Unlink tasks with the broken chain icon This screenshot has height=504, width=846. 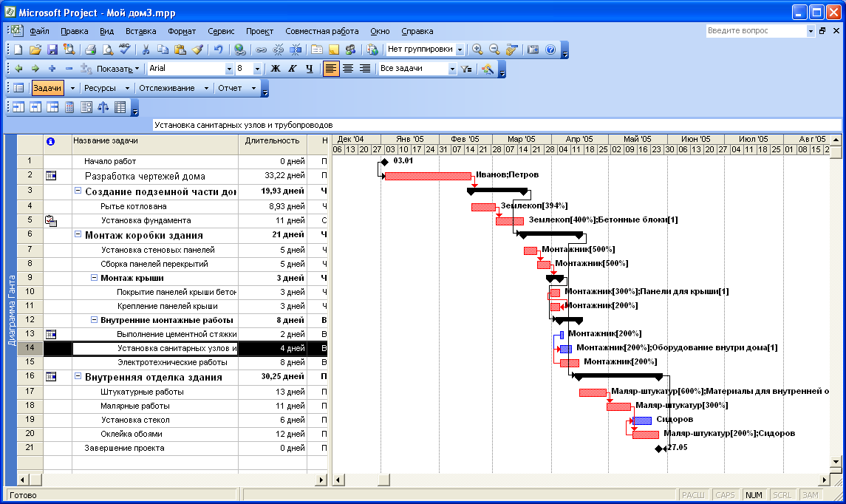click(279, 50)
